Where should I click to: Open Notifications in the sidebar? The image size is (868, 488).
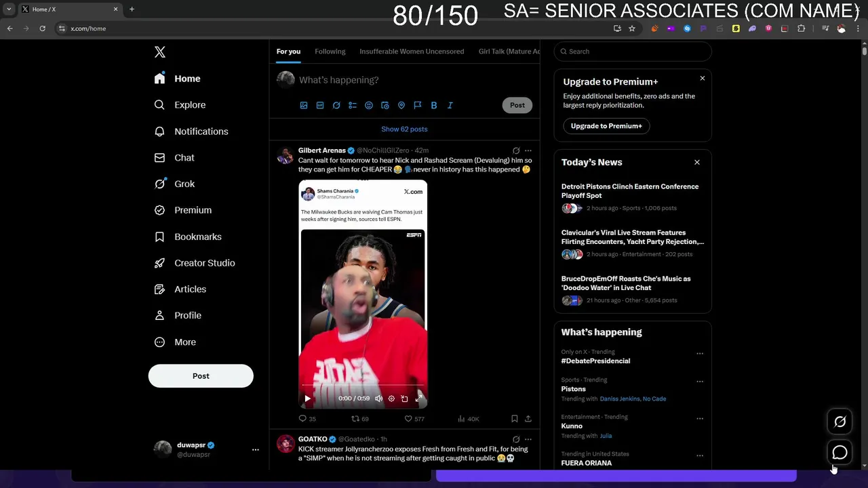coord(191,131)
